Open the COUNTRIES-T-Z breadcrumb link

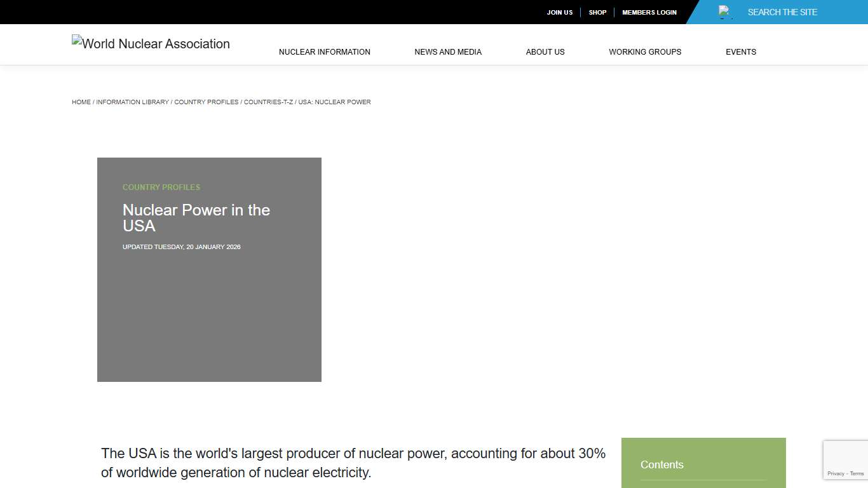[268, 102]
